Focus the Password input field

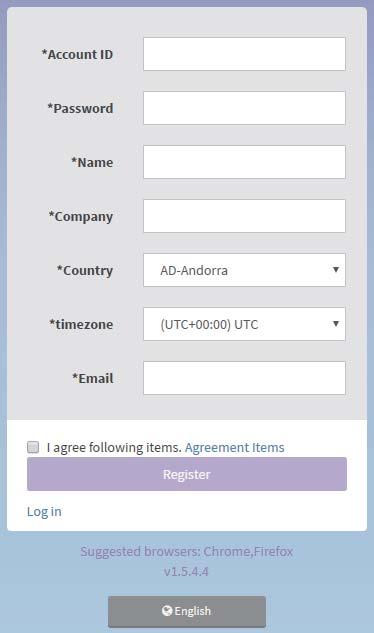tap(244, 108)
